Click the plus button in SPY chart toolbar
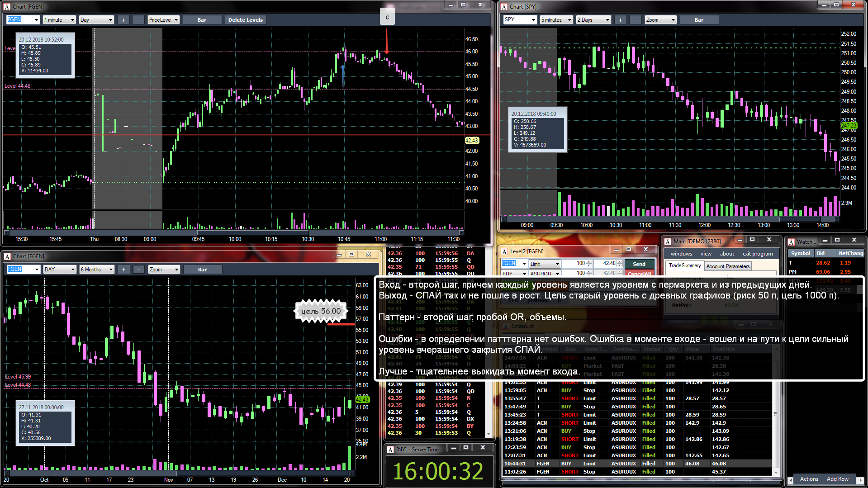Screen dimensions: 868x488 (x=620, y=20)
